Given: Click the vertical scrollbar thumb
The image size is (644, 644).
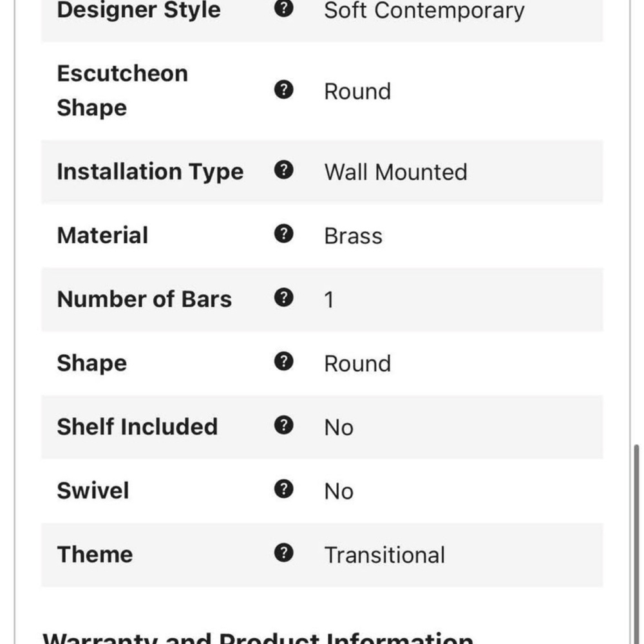Looking at the screenshot, I should (636, 544).
